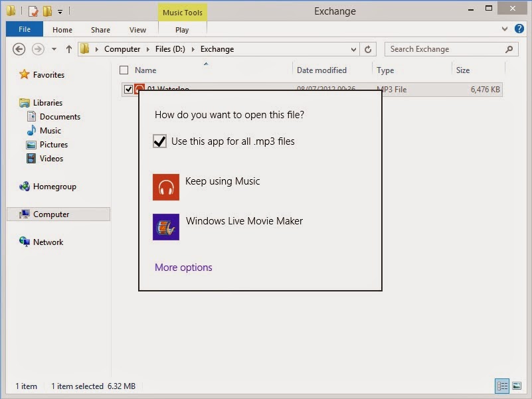Open Favorites in navigation pane
This screenshot has height=399, width=532.
point(48,74)
